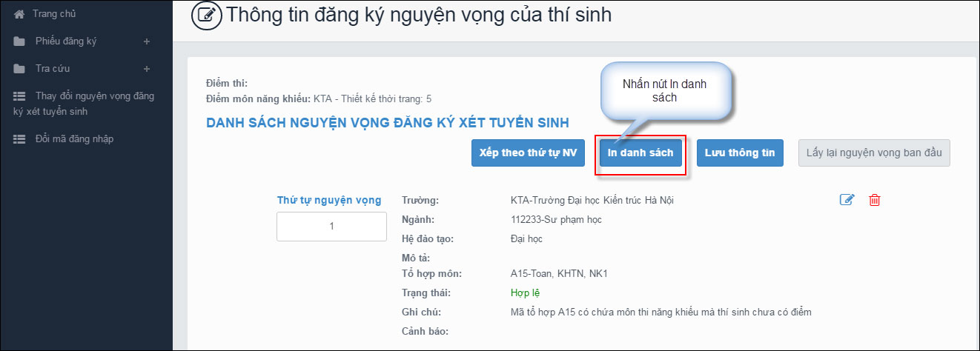This screenshot has height=351, width=980.
Task: Expand Tra cứu with the plus sign
Action: (x=146, y=69)
